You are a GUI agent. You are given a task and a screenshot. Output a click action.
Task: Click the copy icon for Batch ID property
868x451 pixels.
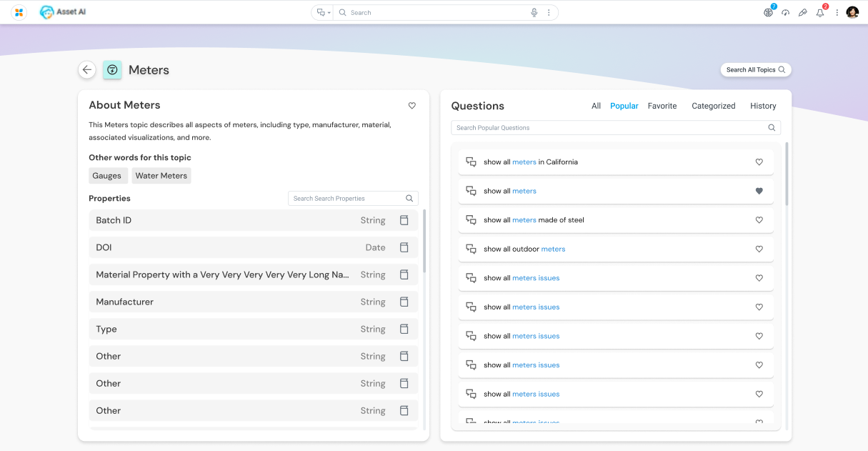pyautogui.click(x=404, y=220)
